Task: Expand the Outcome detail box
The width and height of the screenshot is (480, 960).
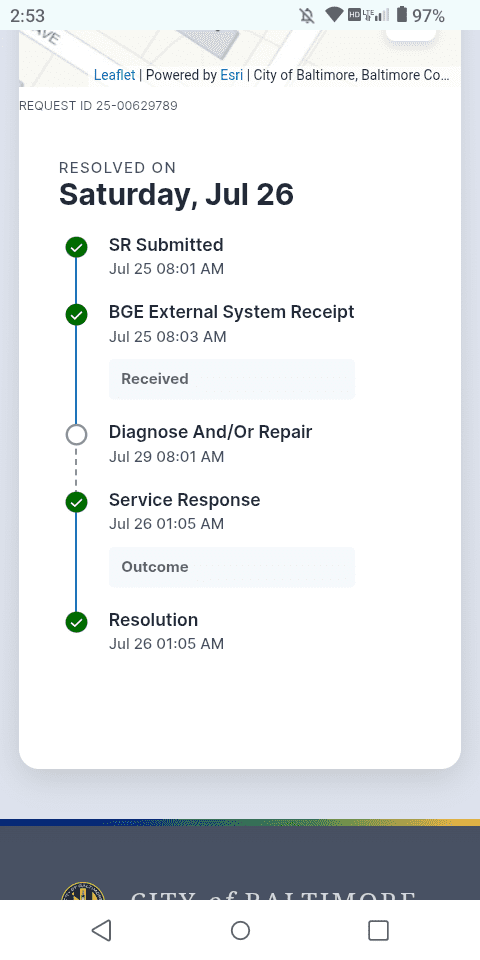Action: tap(232, 567)
